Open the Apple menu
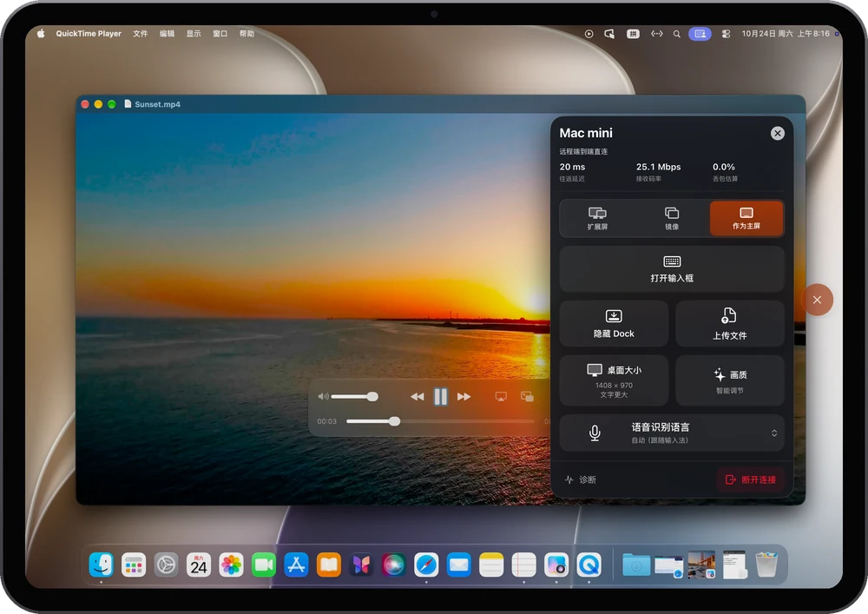Viewport: 868px width, 614px height. click(x=41, y=33)
